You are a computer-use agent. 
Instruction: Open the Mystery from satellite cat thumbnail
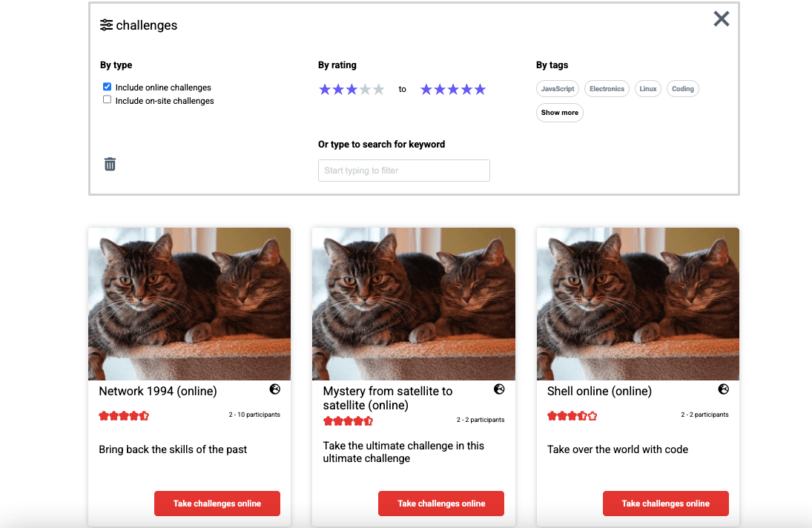pyautogui.click(x=414, y=304)
